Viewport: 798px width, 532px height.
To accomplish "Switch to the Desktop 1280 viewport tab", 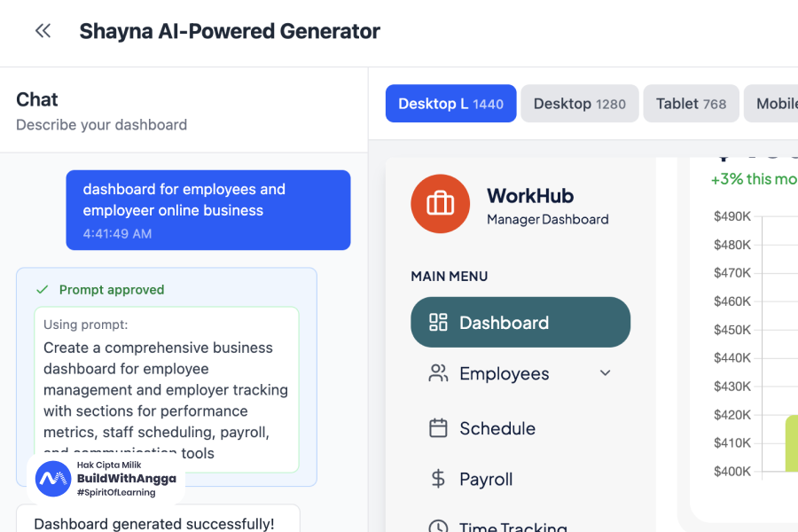I will (580, 104).
